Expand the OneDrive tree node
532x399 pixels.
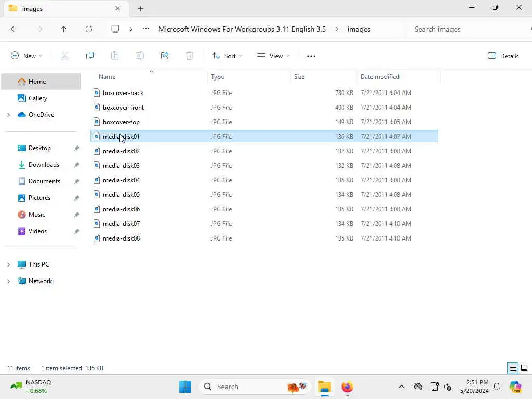[9, 115]
